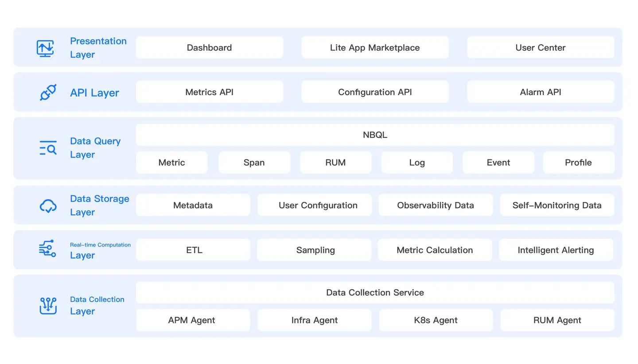Select the Data Query Layer search icon

[48, 148]
